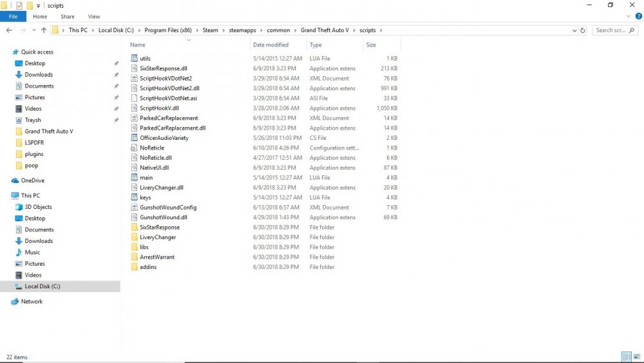Click the LiveryChanger folder icon

pyautogui.click(x=134, y=237)
